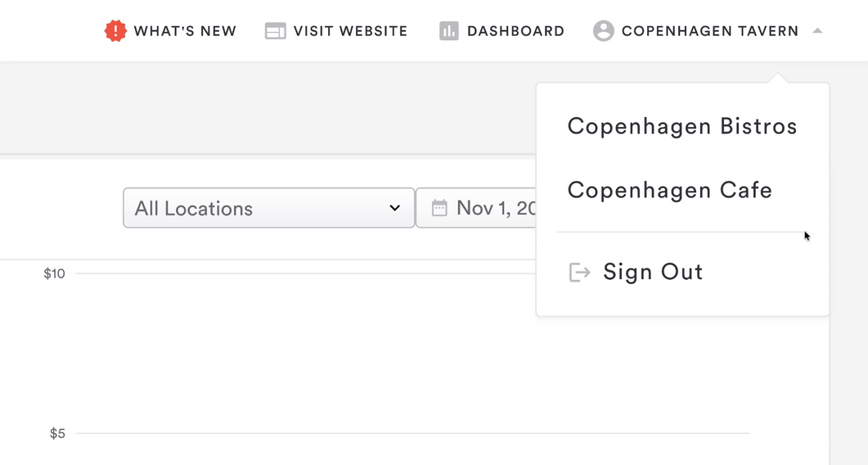Click the $10 axis label on chart
Viewport: 868px width, 465px height.
click(55, 273)
